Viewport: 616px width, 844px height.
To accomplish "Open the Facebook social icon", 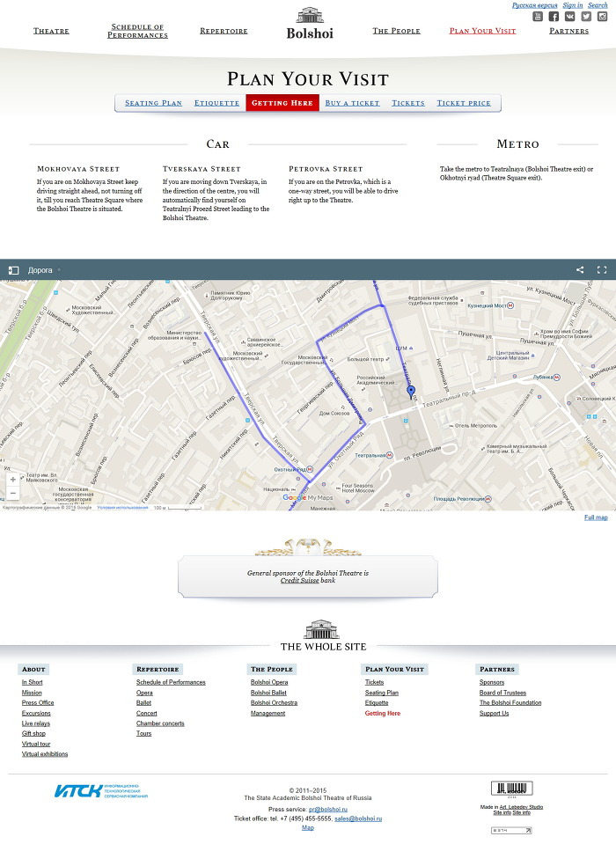I will click(x=554, y=17).
